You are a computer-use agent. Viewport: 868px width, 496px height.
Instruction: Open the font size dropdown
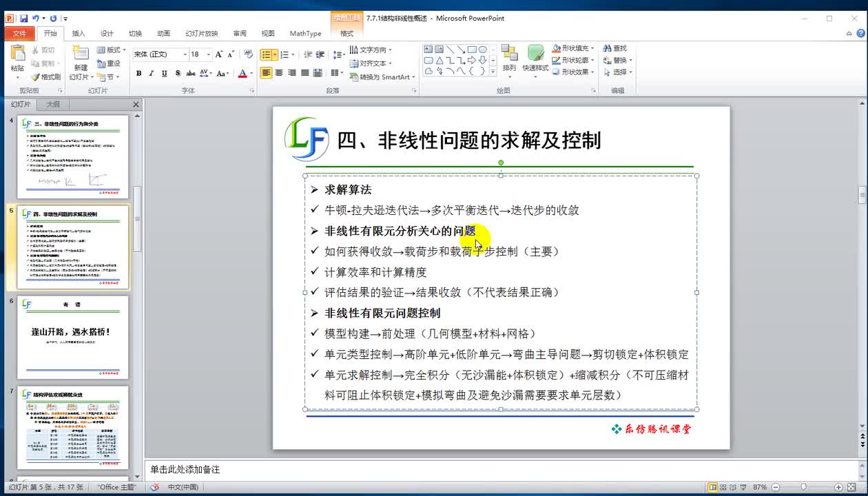207,54
